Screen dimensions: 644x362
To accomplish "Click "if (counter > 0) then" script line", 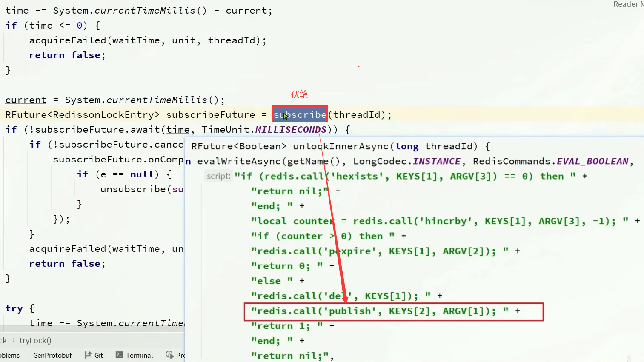I will [x=329, y=236].
